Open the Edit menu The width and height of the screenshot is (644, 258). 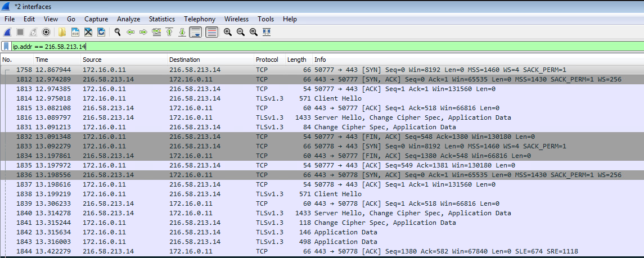(x=29, y=19)
